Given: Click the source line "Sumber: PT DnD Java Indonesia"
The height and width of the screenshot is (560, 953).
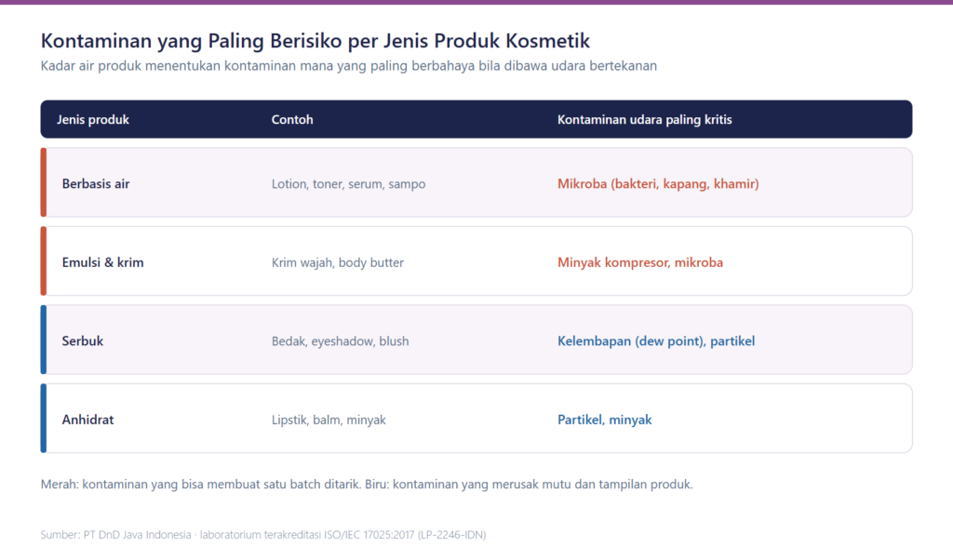Looking at the screenshot, I should (x=263, y=535).
